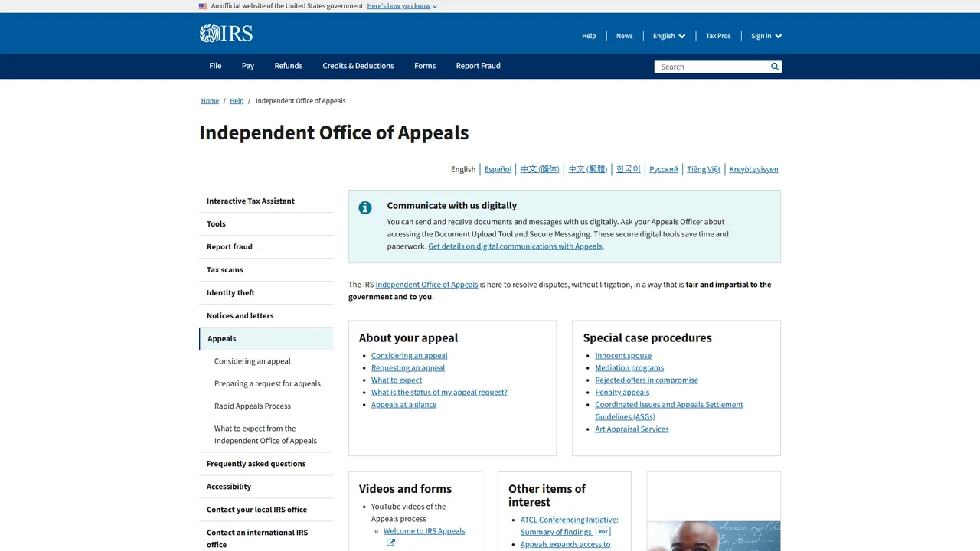Select Notices and letters in the sidebar

tap(266, 315)
